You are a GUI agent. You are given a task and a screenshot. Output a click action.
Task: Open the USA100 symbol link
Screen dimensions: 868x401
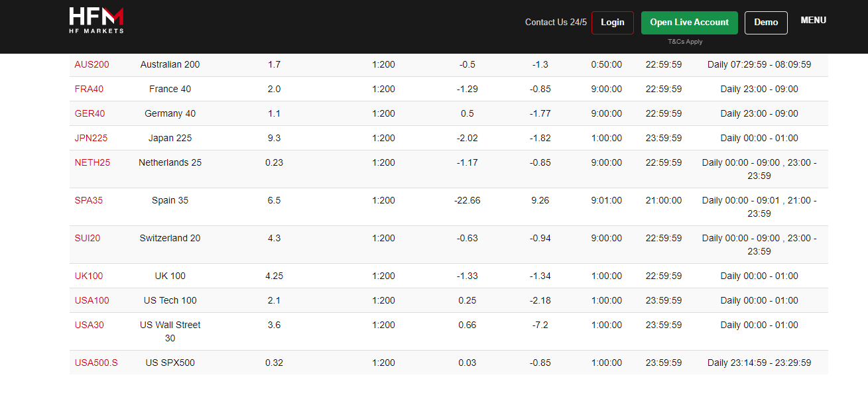coord(92,300)
